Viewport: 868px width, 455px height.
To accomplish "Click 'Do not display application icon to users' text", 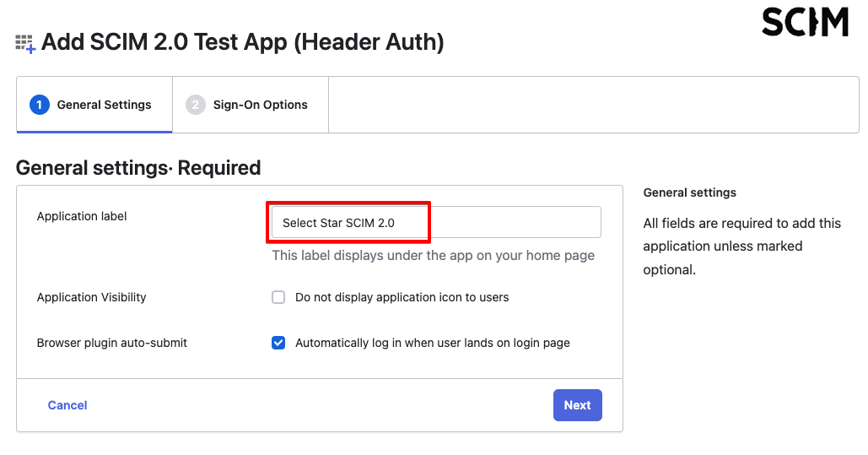I will tap(402, 297).
